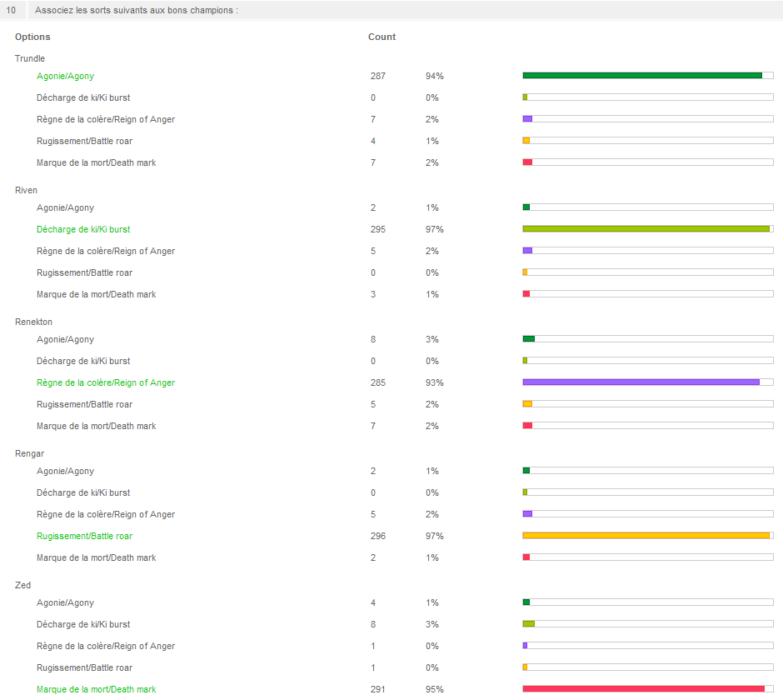Click Rengar Reign of Anger purple bar

(527, 513)
